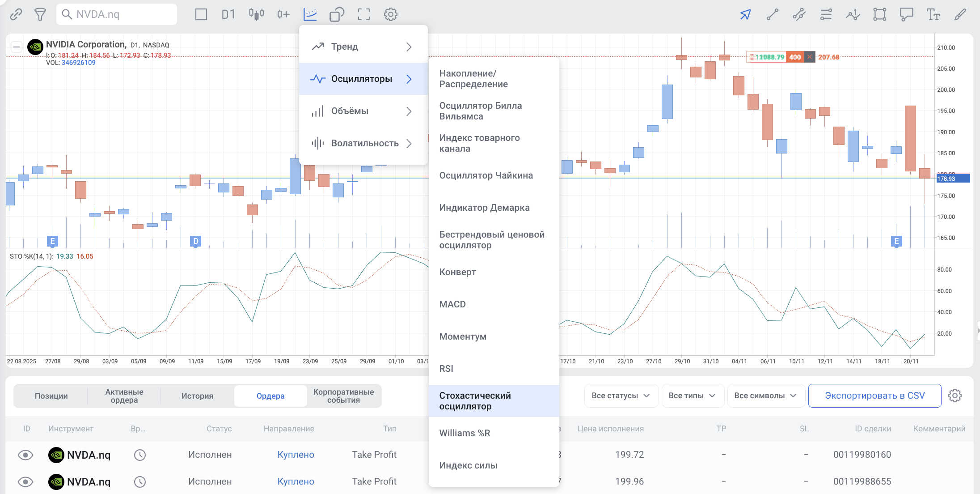
Task: Click "Экспортировать в CSV" button
Action: pyautogui.click(x=874, y=396)
